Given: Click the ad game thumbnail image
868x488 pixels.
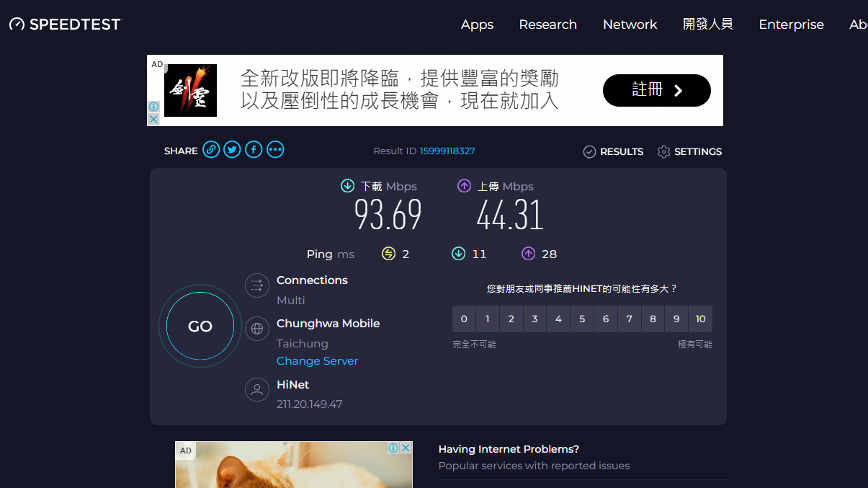Looking at the screenshot, I should tap(190, 90).
